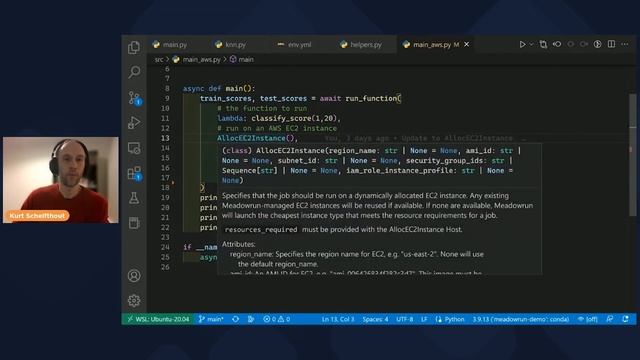Click the async def main(): line
Screen dimensions: 640x360
(219, 89)
